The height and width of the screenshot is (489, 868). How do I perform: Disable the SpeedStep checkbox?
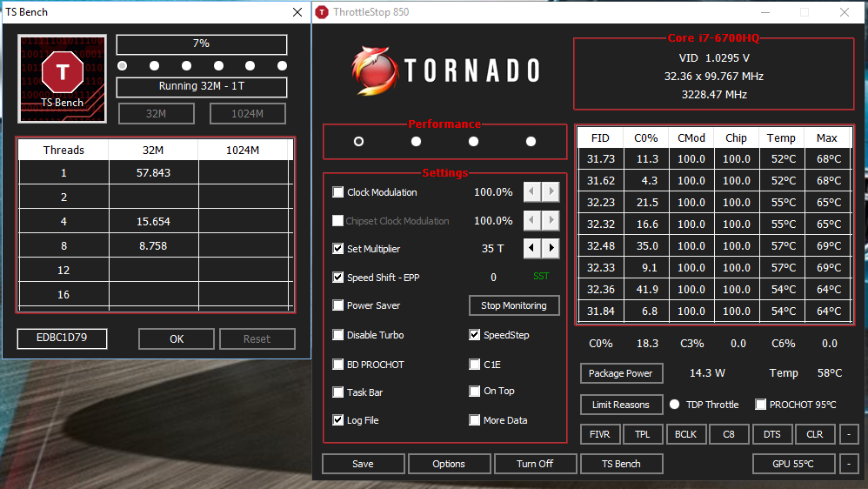[x=474, y=334]
